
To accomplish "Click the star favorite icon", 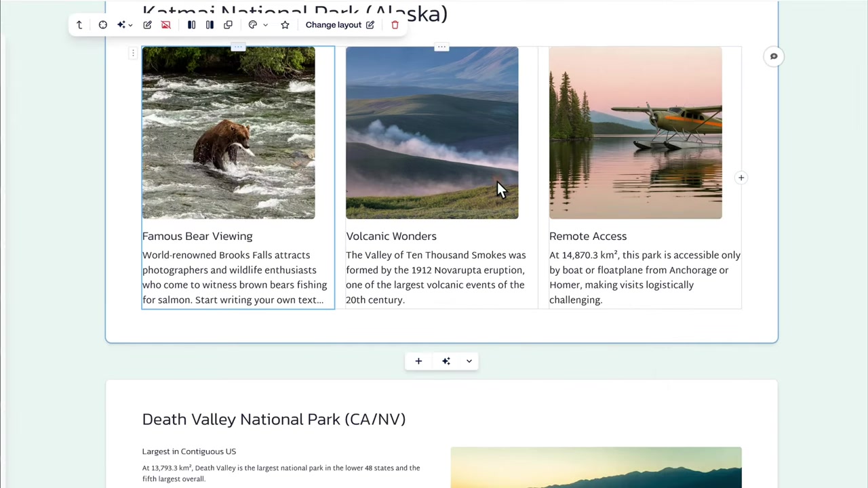I will pyautogui.click(x=285, y=25).
